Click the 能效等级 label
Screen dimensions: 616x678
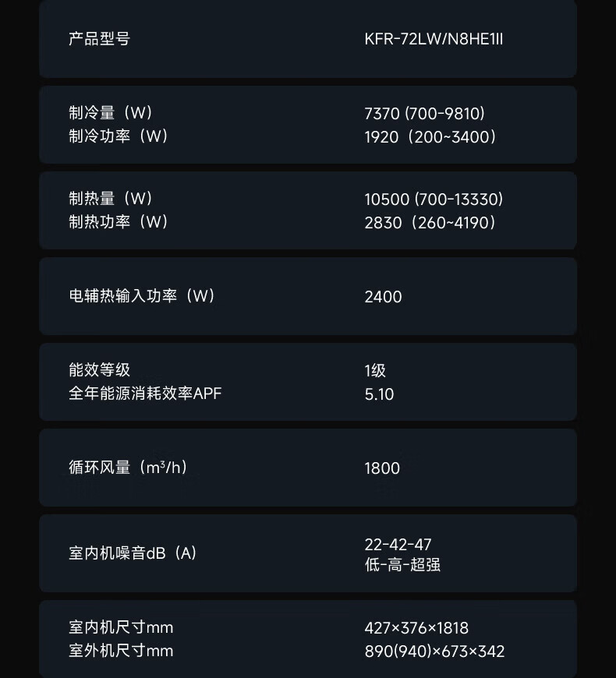coord(99,370)
